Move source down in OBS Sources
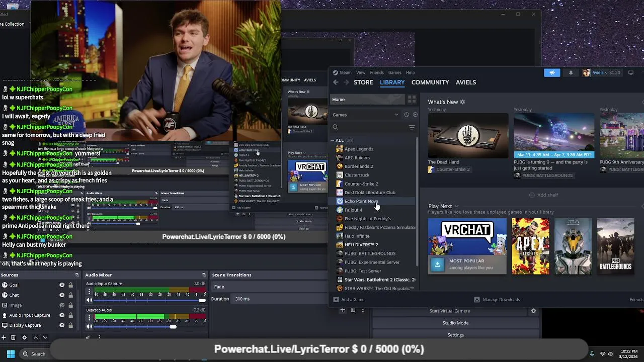 click(x=45, y=338)
